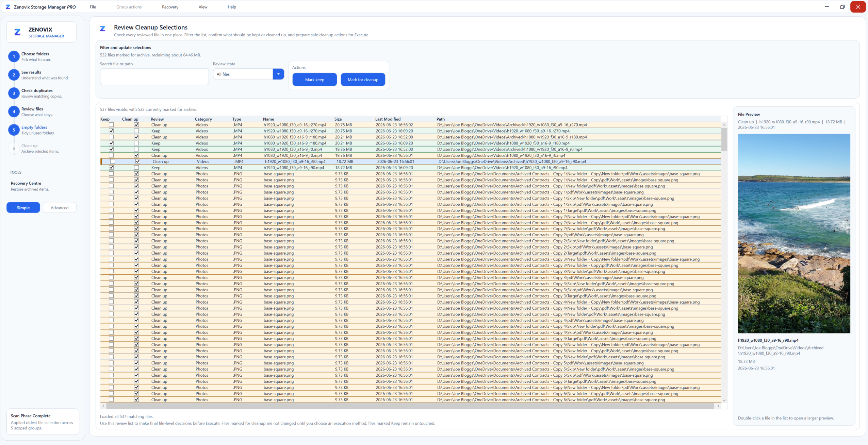
Task: Open the Recovery menu
Action: tap(170, 7)
